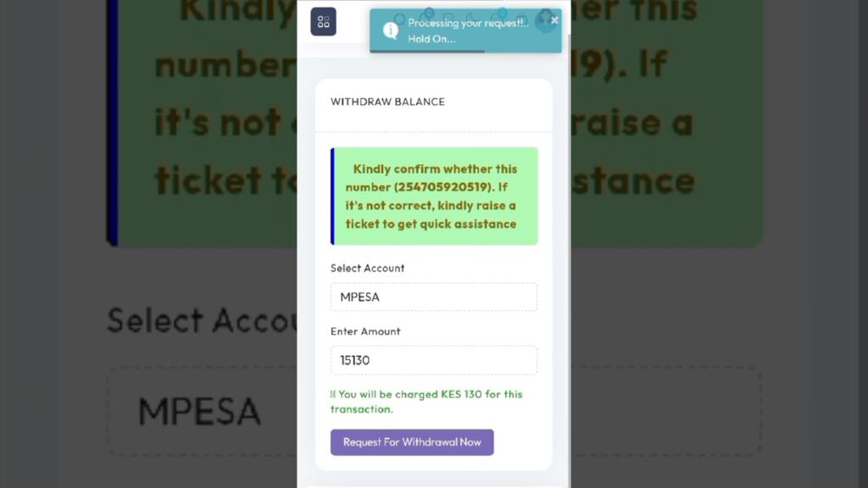The height and width of the screenshot is (488, 868).
Task: Click the green confirm-number notice box
Action: click(434, 196)
